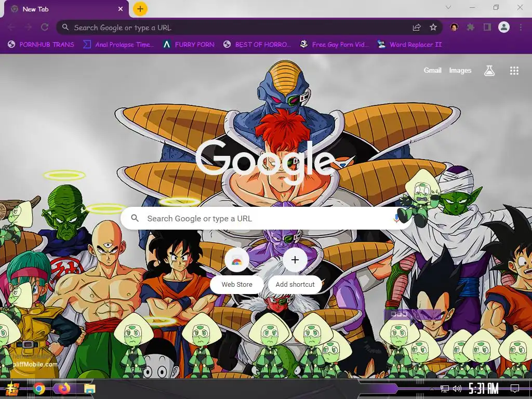
Task: Select the New Tab browser tab
Action: click(x=66, y=9)
